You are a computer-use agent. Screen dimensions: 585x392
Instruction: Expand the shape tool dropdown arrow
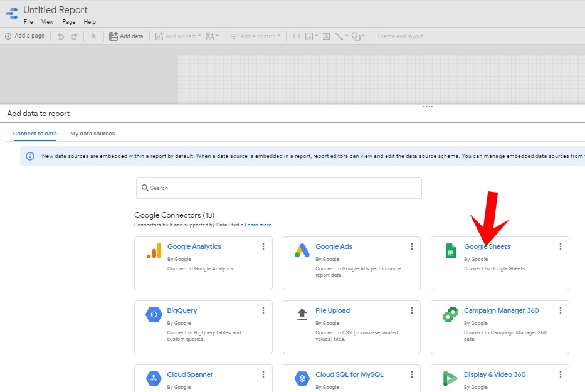[x=363, y=36]
